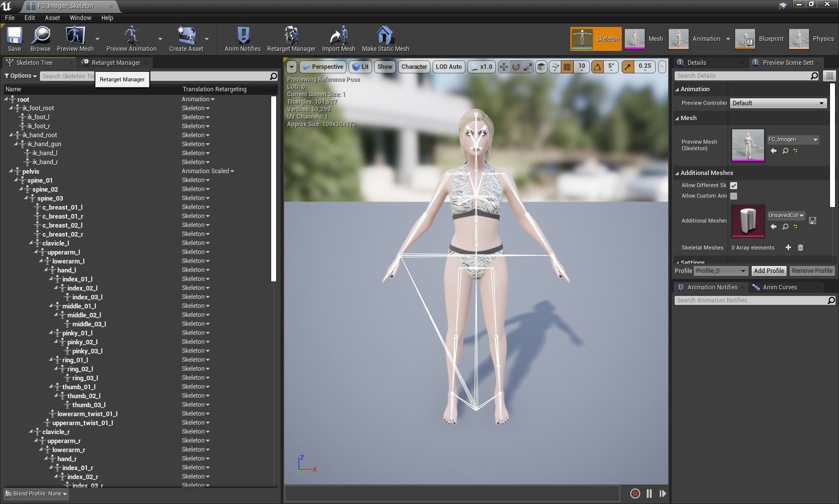Open the Profile_0 profile dropdown
Viewport: 839px width, 504px height.
point(721,271)
